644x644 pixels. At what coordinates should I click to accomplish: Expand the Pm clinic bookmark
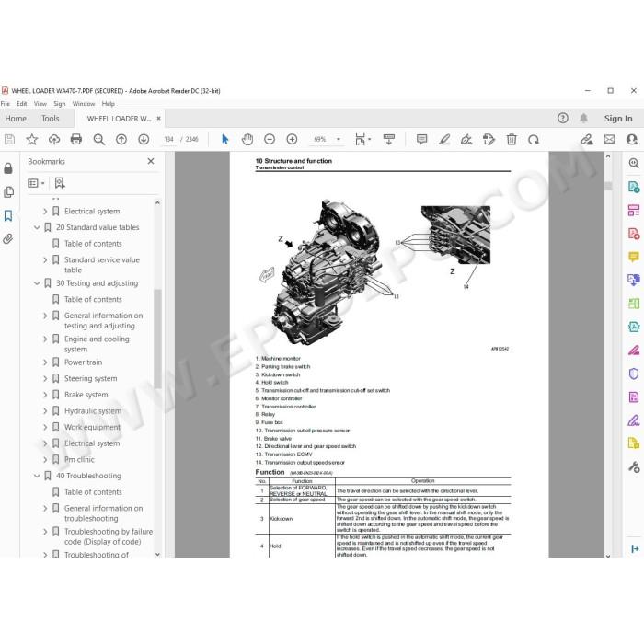tap(45, 460)
